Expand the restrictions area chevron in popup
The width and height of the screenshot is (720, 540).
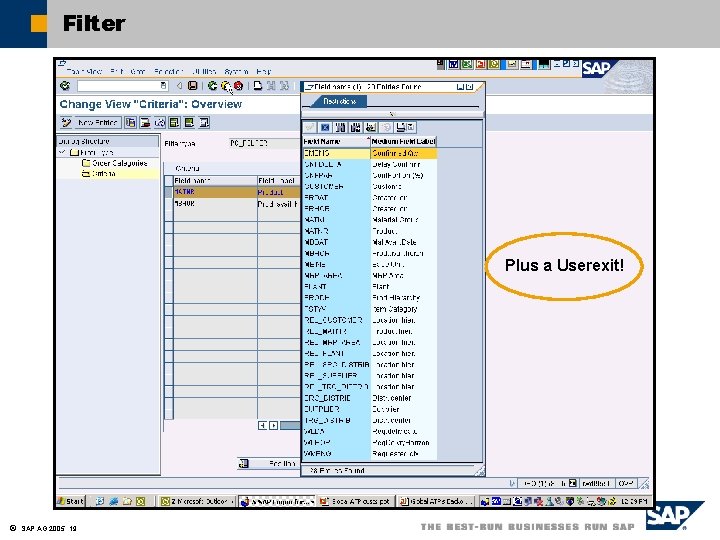tap(392, 113)
